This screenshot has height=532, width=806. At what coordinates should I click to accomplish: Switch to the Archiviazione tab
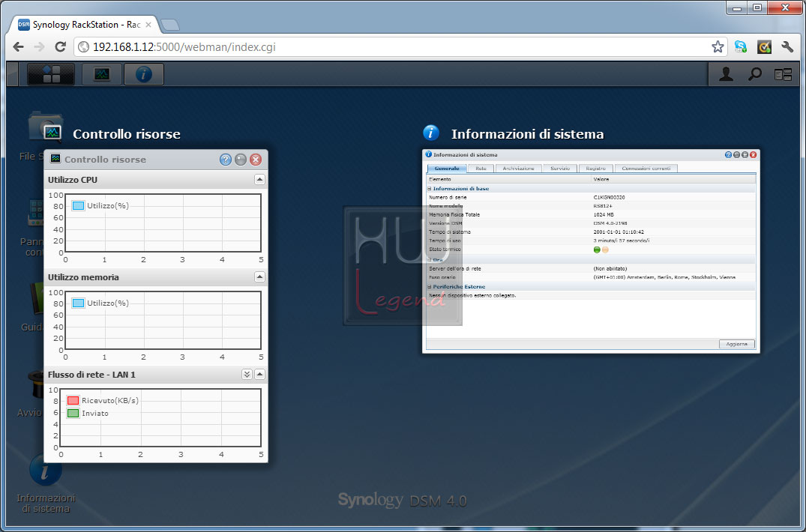point(518,169)
